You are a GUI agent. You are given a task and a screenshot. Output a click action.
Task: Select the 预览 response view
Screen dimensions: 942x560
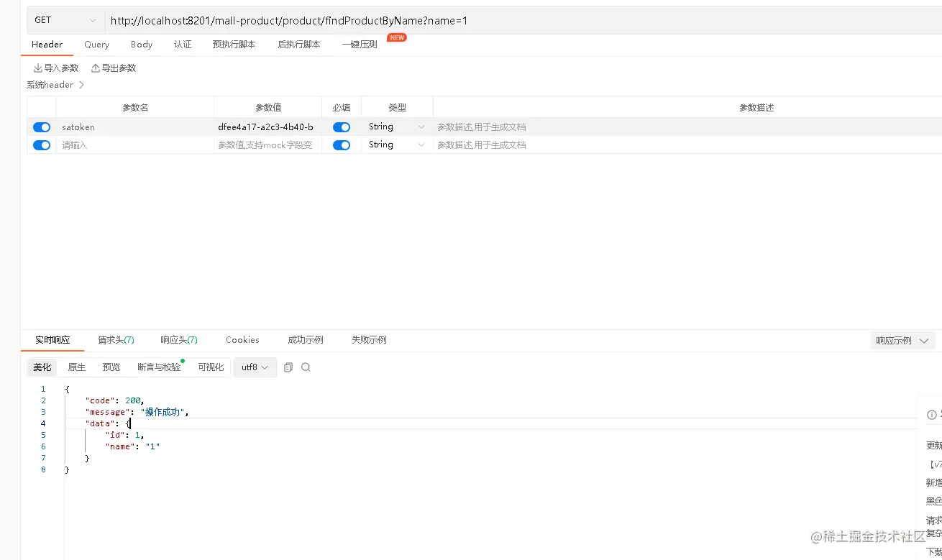(x=111, y=367)
